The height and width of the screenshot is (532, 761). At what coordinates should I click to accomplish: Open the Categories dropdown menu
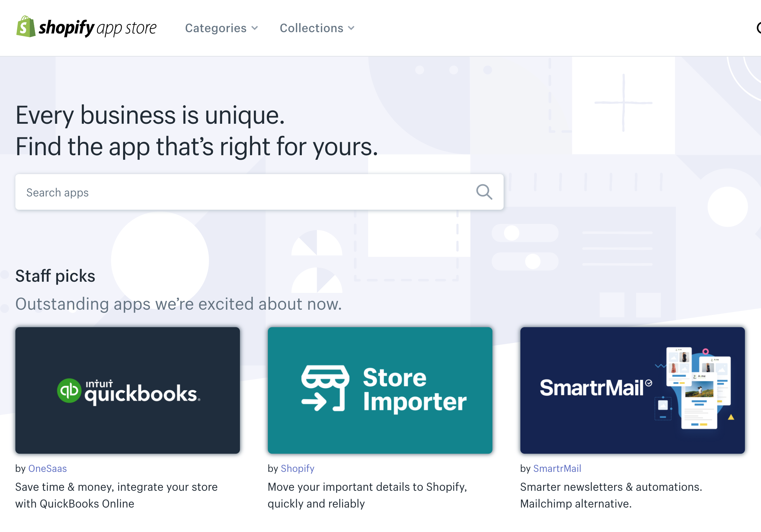coord(221,28)
